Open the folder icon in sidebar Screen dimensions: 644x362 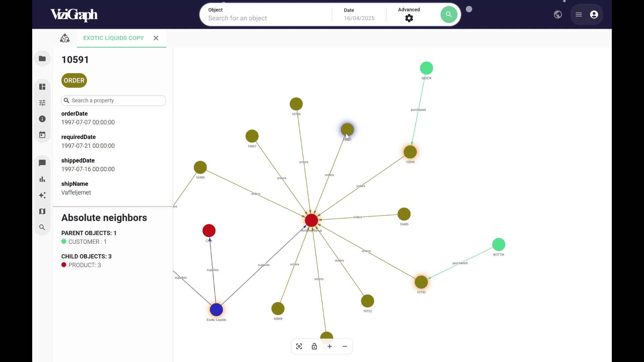42,59
